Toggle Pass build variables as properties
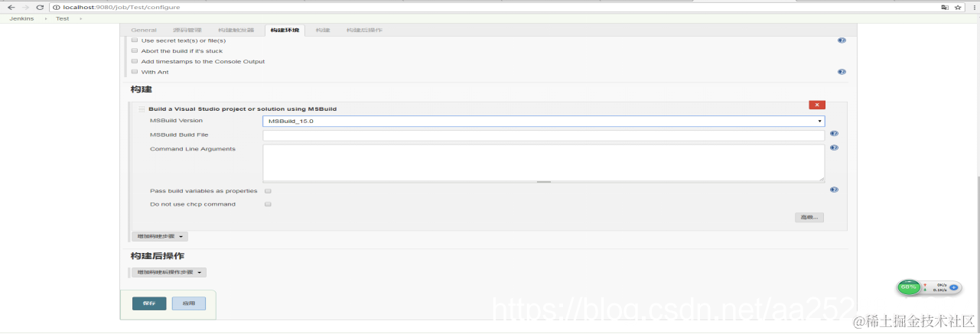This screenshot has width=980, height=334. coord(268,191)
